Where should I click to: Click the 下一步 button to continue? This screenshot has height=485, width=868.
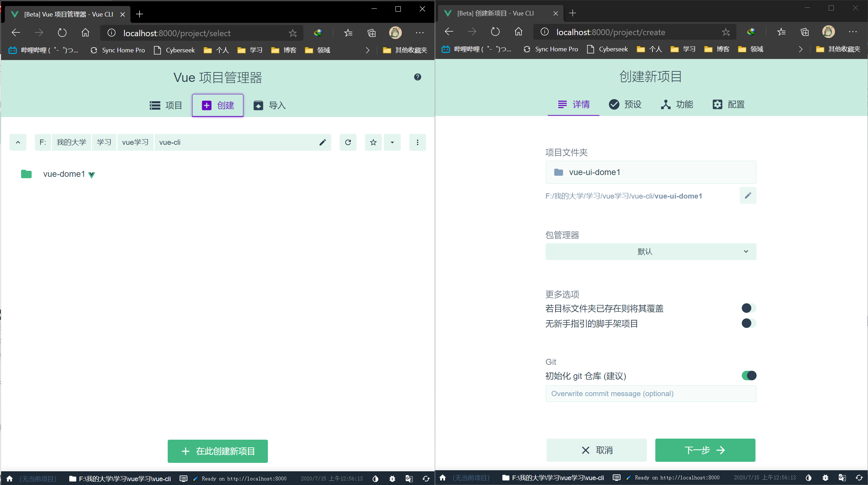(705, 450)
